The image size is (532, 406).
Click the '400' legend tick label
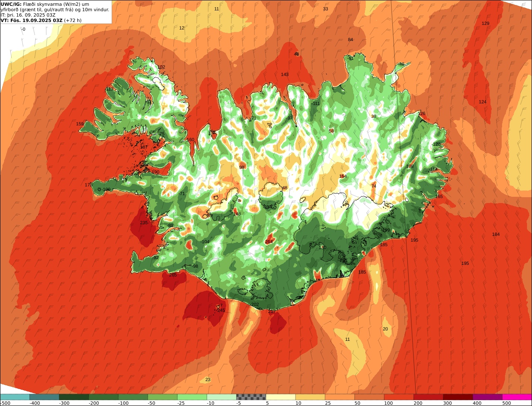[477, 403]
